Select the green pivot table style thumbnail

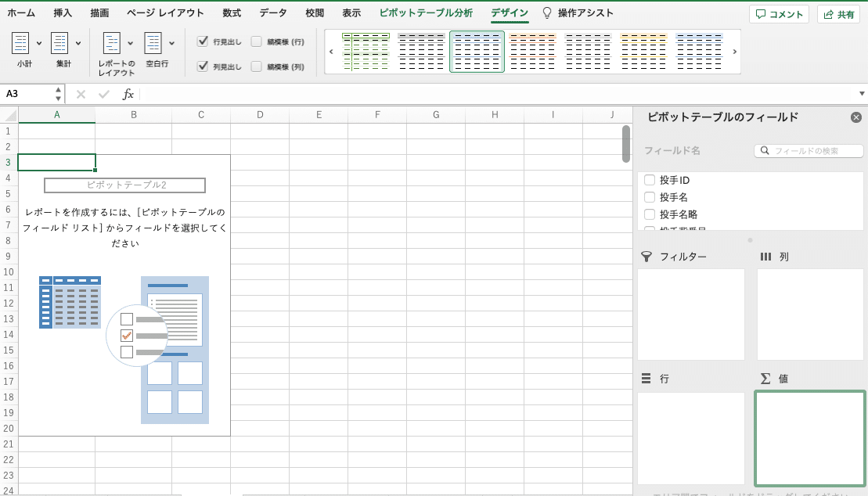(x=366, y=52)
